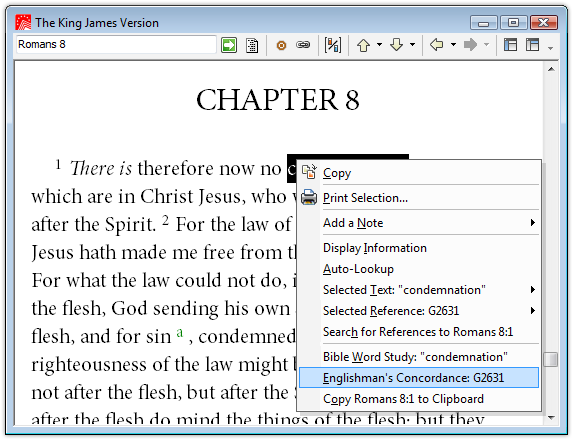
Task: Open the down arrow dropdown
Action: [x=413, y=45]
